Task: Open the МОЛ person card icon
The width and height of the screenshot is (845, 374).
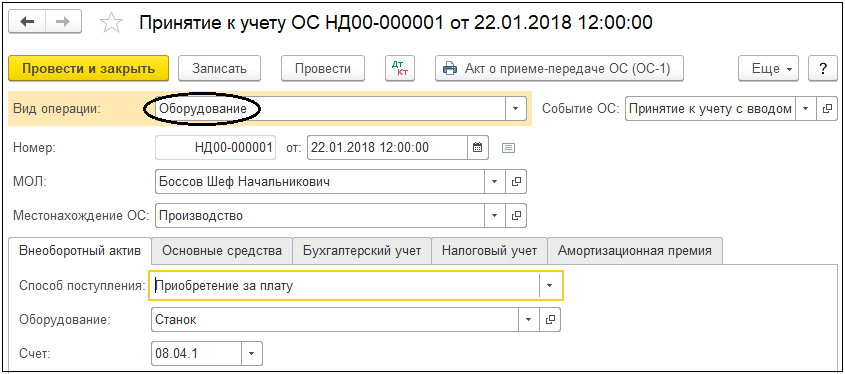Action: [x=516, y=182]
